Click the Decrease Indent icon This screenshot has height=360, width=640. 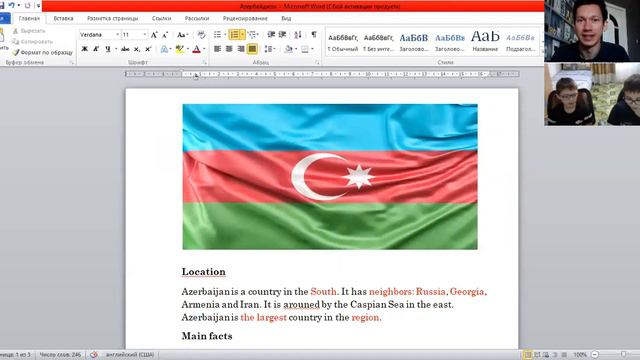pyautogui.click(x=271, y=35)
